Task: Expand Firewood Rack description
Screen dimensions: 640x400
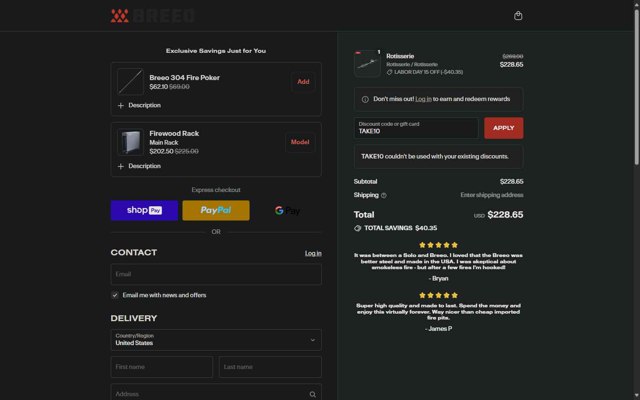Action: (x=139, y=166)
